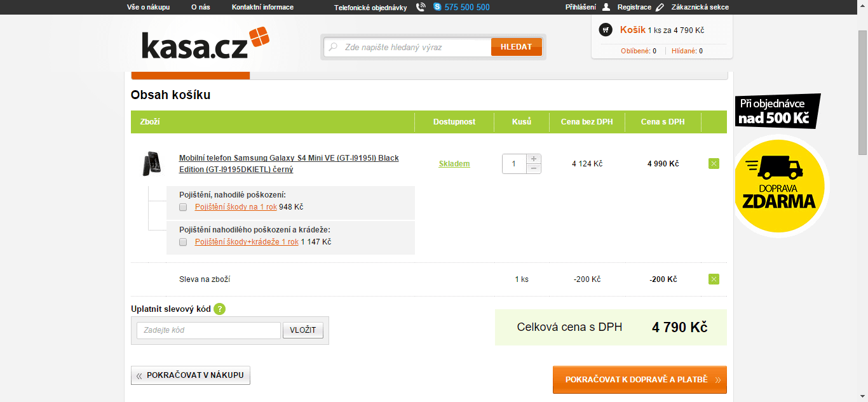The height and width of the screenshot is (402, 868).
Task: Open O nás menu item
Action: (201, 7)
